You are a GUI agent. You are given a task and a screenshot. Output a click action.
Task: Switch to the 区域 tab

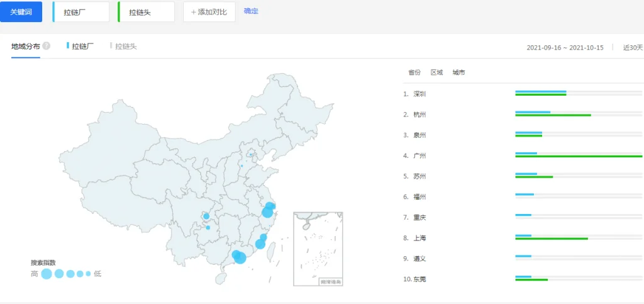coord(436,73)
